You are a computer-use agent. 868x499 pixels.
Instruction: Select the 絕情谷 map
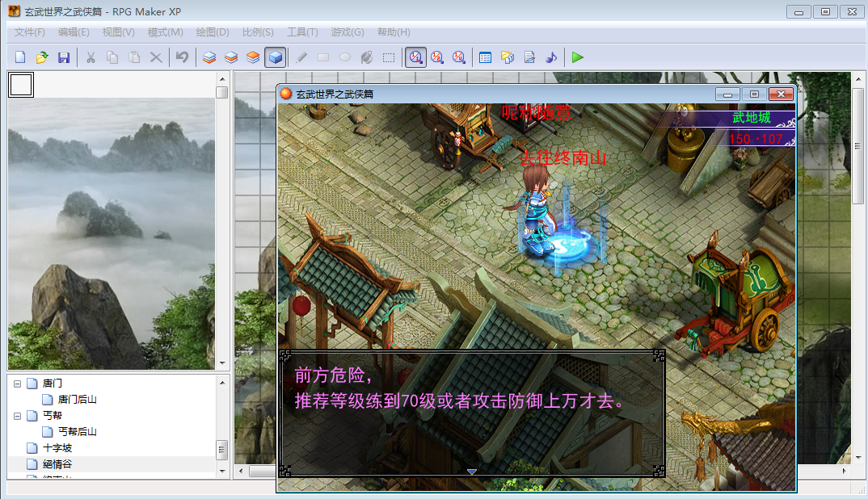57,464
